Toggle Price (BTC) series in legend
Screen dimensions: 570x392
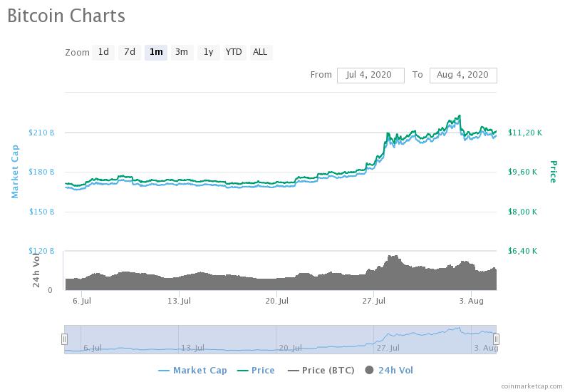tap(321, 371)
